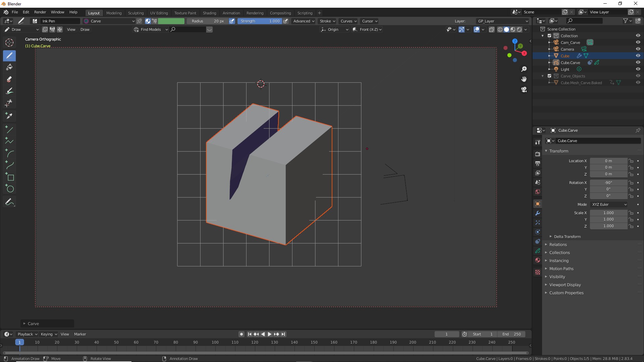Disable the Carve_Objects collection checkbox
This screenshot has height=362, width=644.
click(x=549, y=76)
